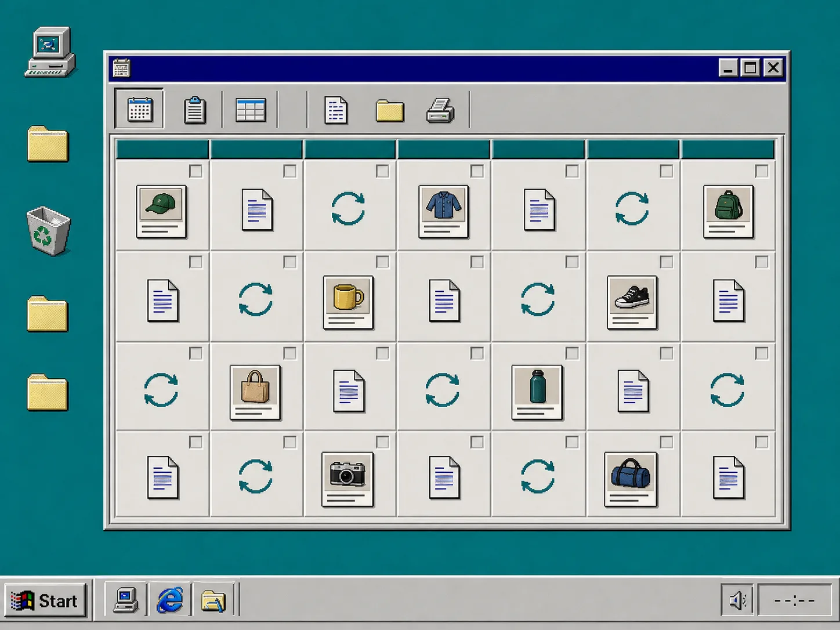The height and width of the screenshot is (630, 840).
Task: Click the document icon right of the green cap
Action: click(x=257, y=210)
